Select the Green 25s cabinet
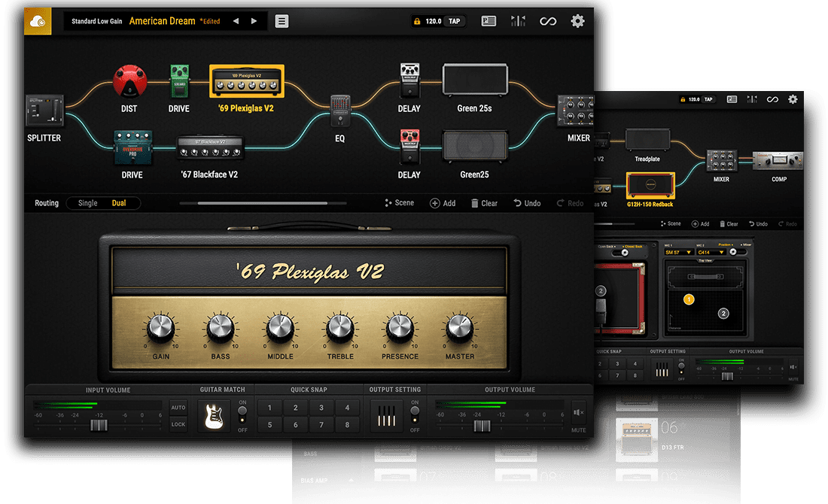This screenshot has height=504, width=828. pos(475,80)
